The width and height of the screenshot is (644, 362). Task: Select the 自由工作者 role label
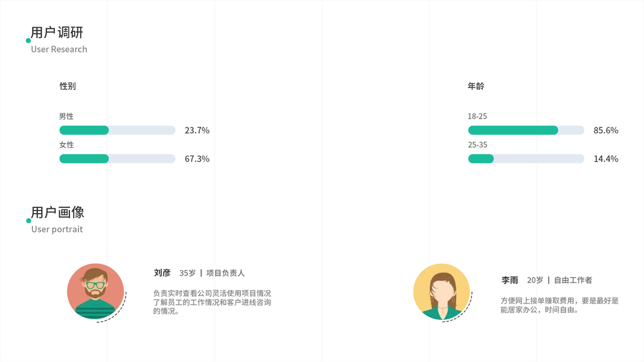(x=573, y=280)
